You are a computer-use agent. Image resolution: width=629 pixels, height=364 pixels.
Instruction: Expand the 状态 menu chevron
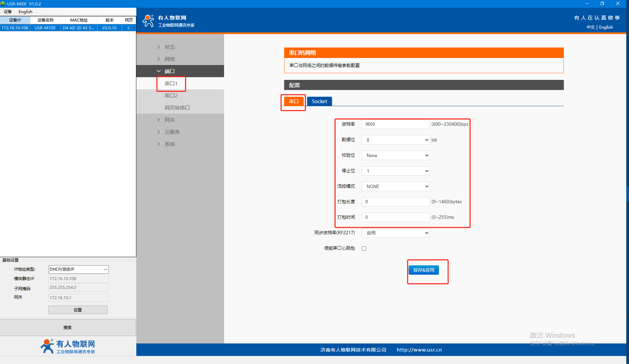point(159,47)
